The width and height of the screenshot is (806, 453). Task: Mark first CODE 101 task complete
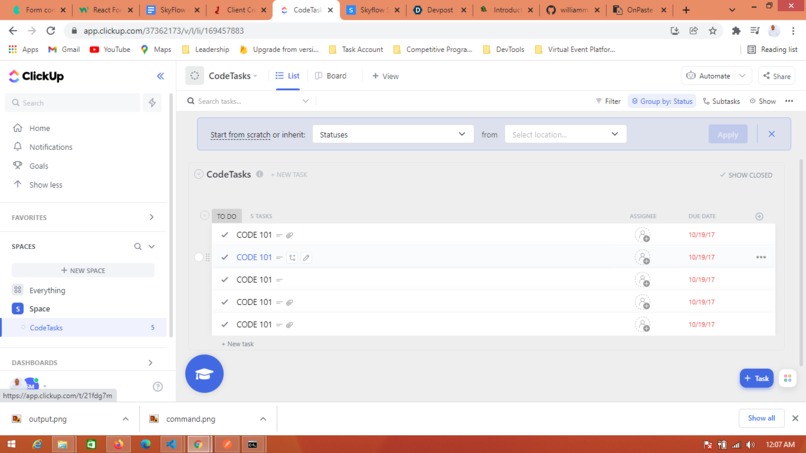click(225, 235)
